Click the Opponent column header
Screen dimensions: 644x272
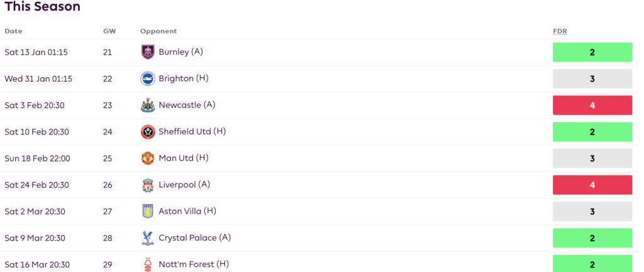coord(158,31)
